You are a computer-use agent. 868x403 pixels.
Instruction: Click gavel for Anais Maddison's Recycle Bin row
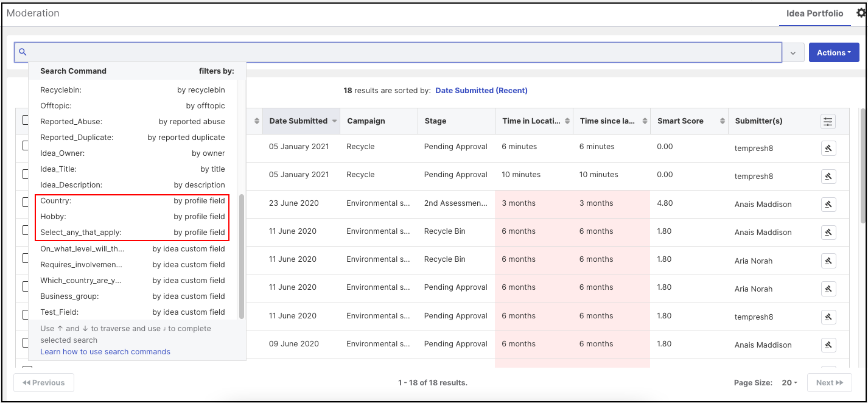(828, 232)
